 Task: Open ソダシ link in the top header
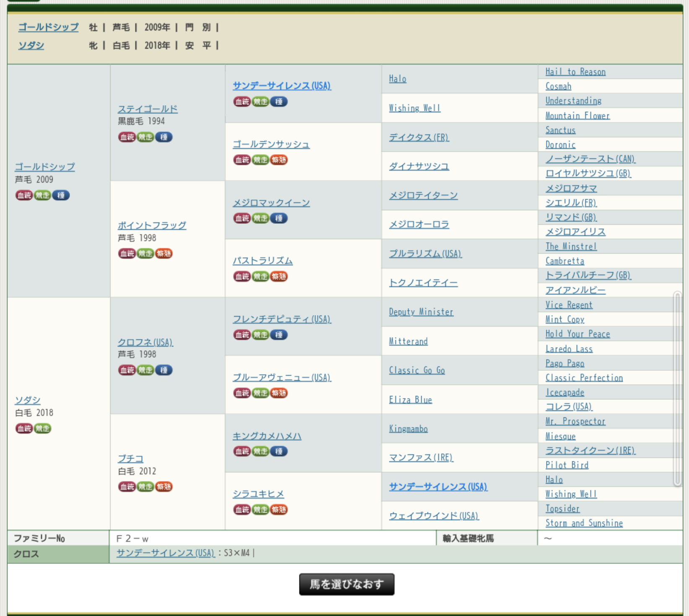[x=31, y=45]
